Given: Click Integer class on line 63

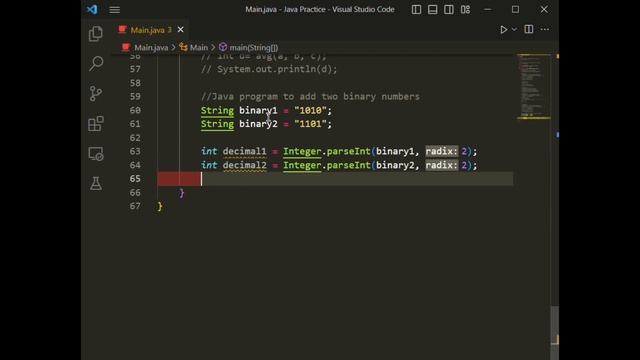Looking at the screenshot, I should click(302, 151).
